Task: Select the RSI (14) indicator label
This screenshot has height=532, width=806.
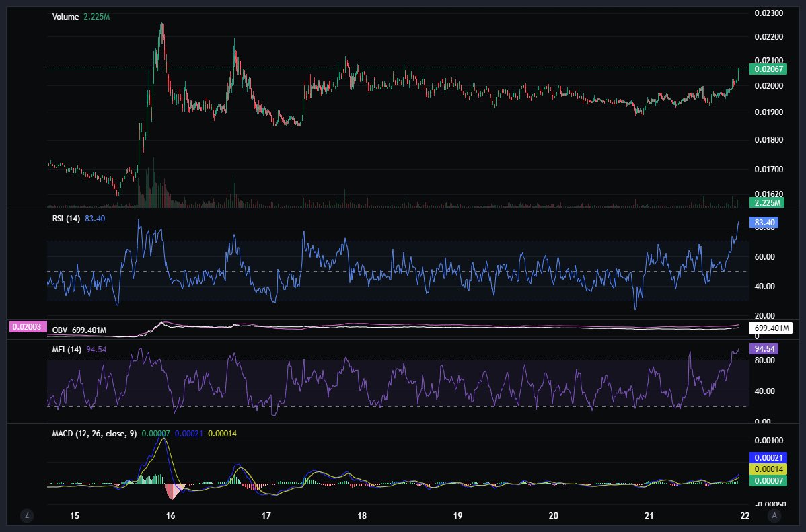Action: point(66,219)
